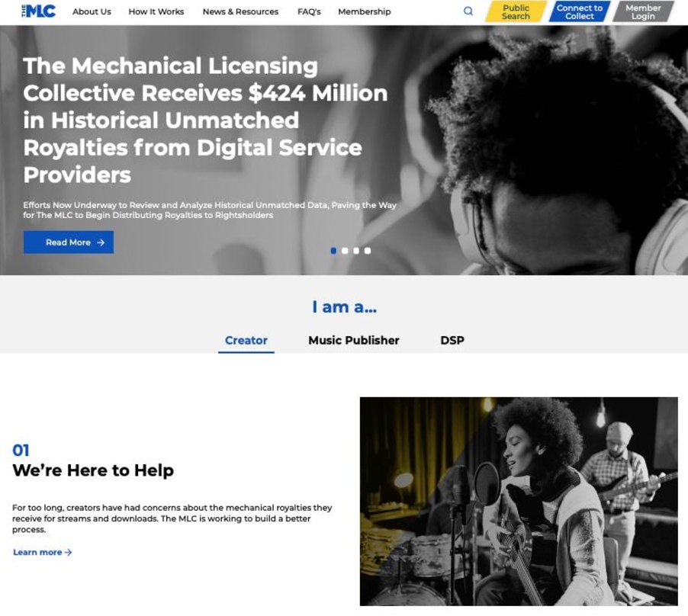
Task: Switch to the Music Publisher tab
Action: click(x=354, y=341)
